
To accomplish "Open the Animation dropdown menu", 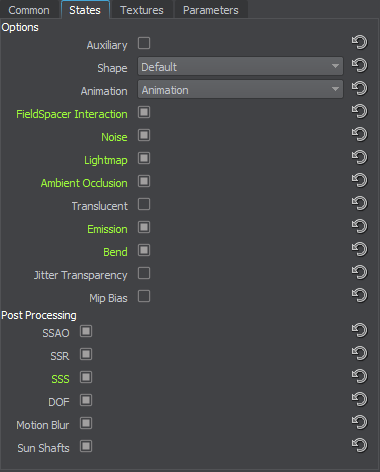I will (x=240, y=89).
